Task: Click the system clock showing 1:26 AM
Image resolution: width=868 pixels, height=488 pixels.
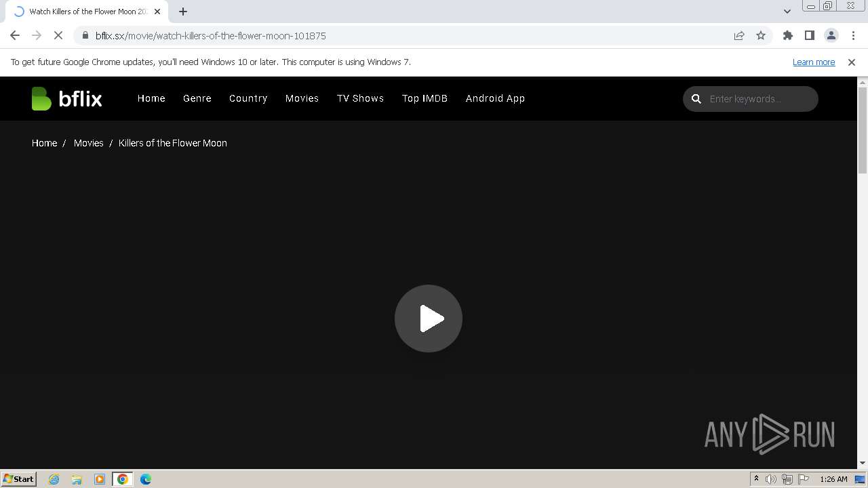Action: point(833,479)
